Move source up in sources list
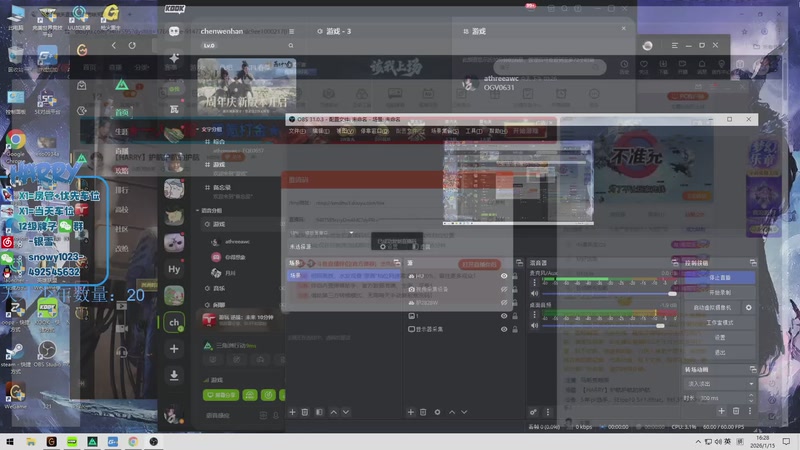The width and height of the screenshot is (800, 450). (452, 412)
